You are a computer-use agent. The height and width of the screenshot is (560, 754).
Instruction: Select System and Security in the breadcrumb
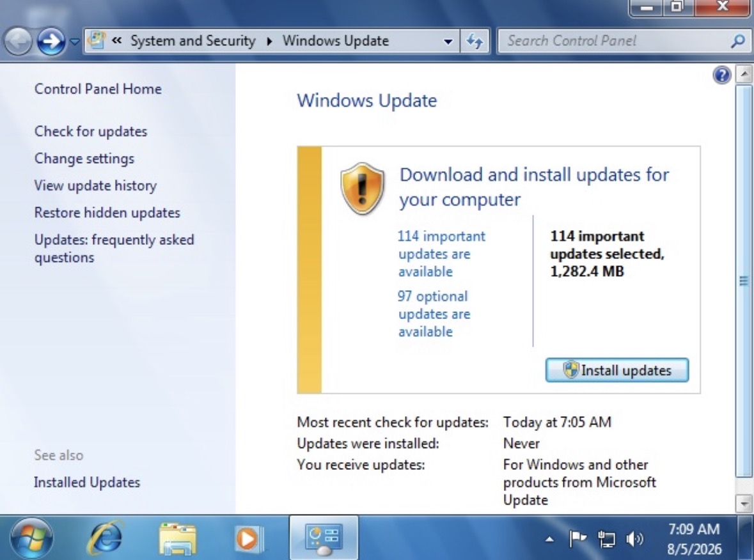coord(193,41)
